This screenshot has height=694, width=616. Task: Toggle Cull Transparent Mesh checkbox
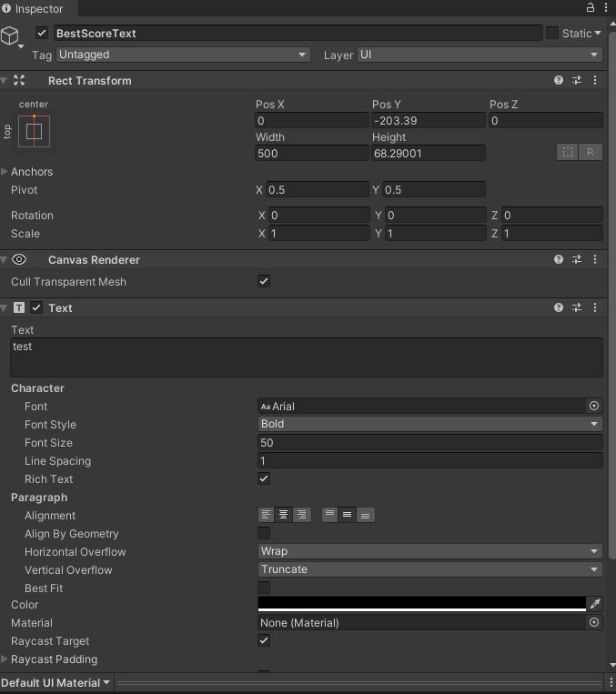[x=264, y=281]
